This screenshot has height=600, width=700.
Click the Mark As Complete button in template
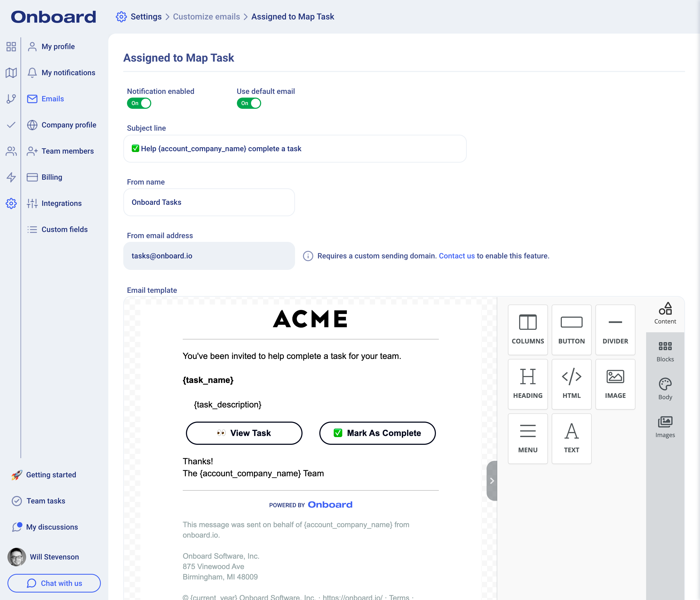pyautogui.click(x=377, y=433)
